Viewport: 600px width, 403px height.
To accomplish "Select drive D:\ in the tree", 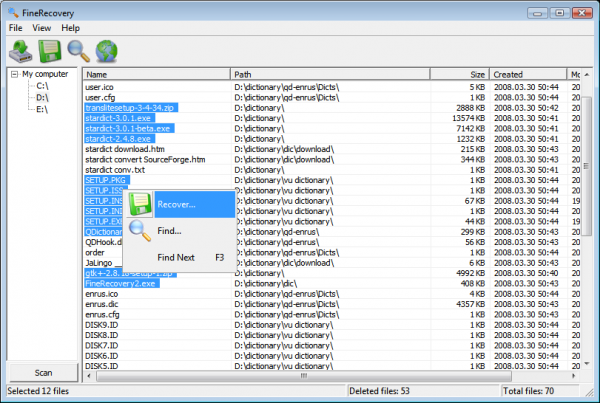I will coord(42,98).
